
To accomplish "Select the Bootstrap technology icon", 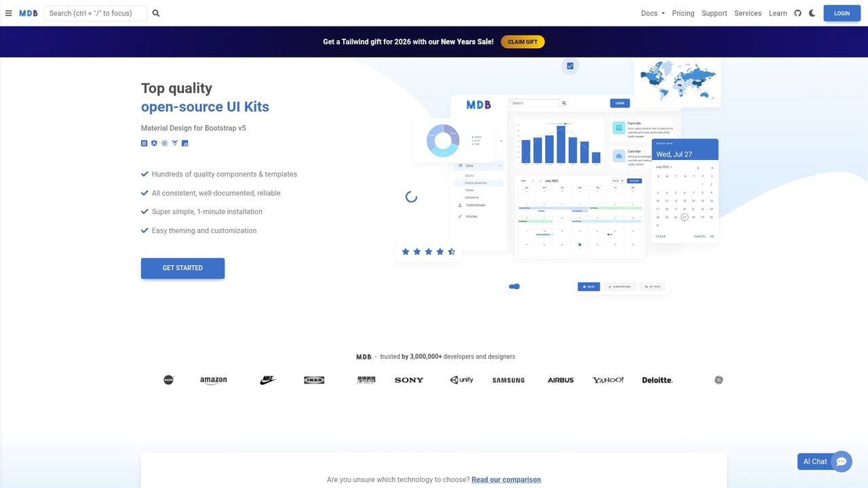I will 144,143.
